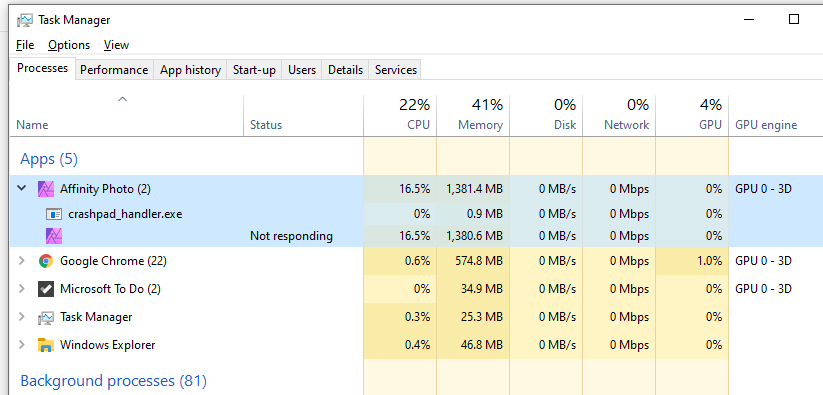Select the crashpad_handler.exe process name
This screenshot has width=823, height=395.
tap(125, 214)
